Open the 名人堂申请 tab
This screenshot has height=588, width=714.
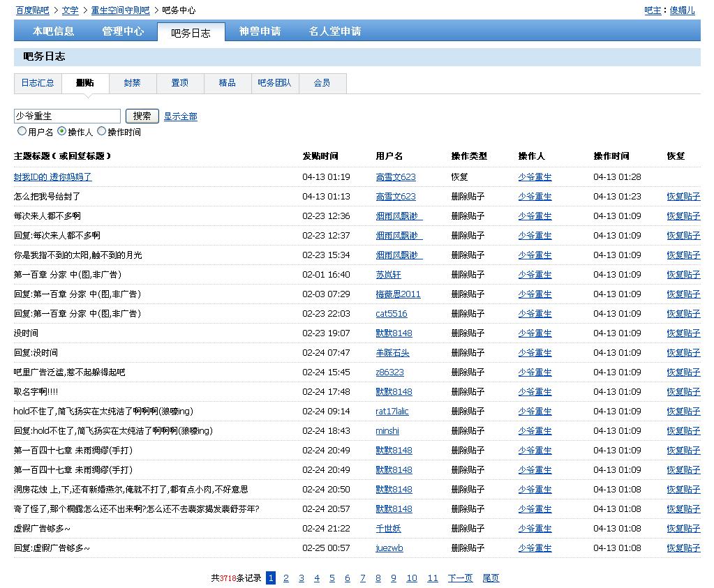pos(335,31)
